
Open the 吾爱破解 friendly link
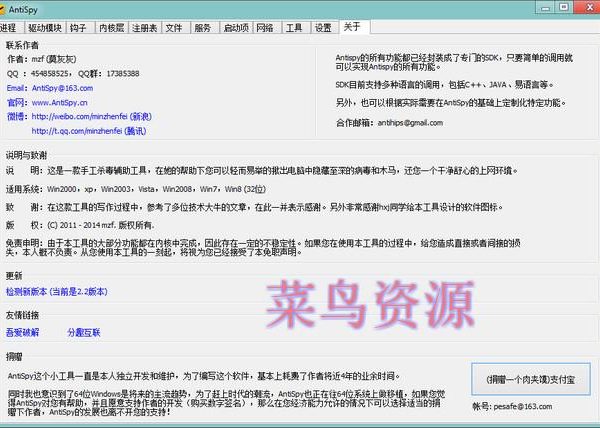(22, 330)
